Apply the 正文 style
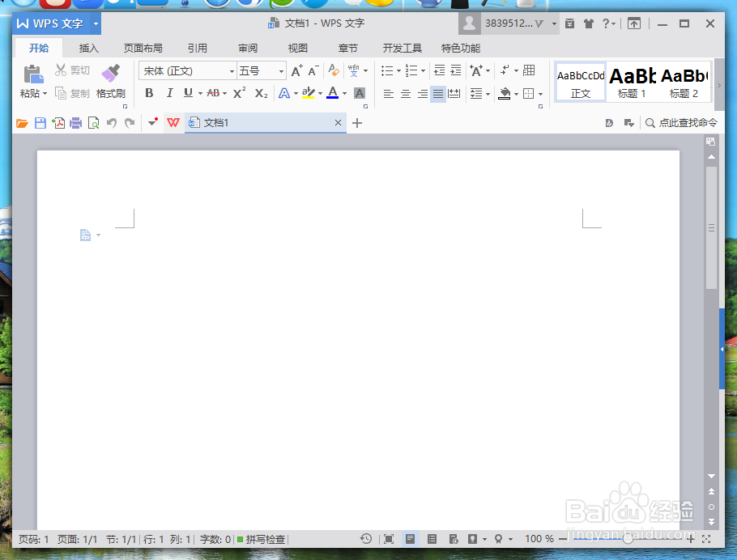 coord(581,83)
